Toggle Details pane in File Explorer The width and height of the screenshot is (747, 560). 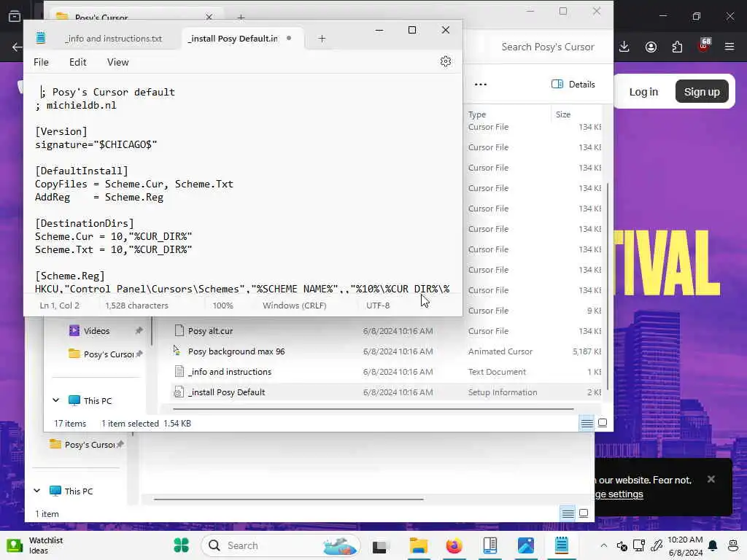[x=573, y=85]
